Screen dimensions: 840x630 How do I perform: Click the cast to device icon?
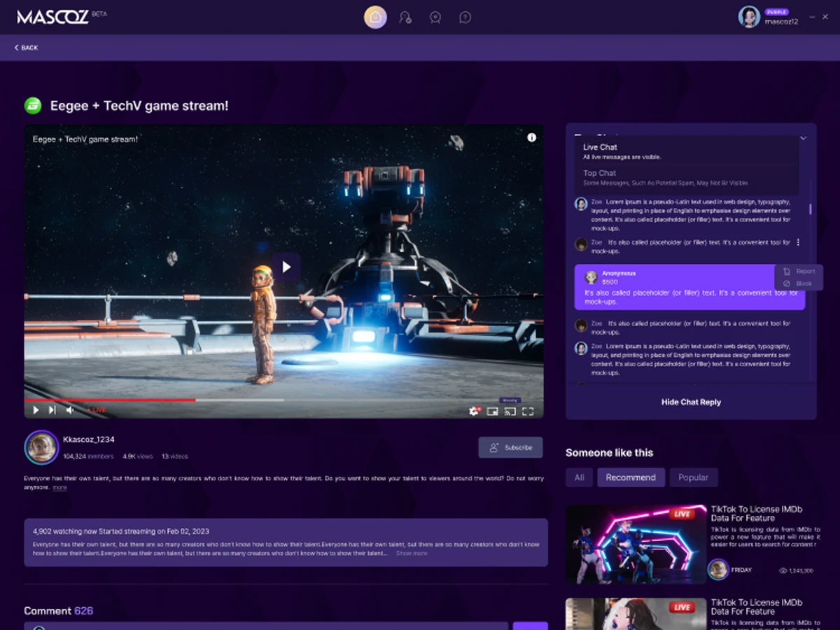point(510,412)
